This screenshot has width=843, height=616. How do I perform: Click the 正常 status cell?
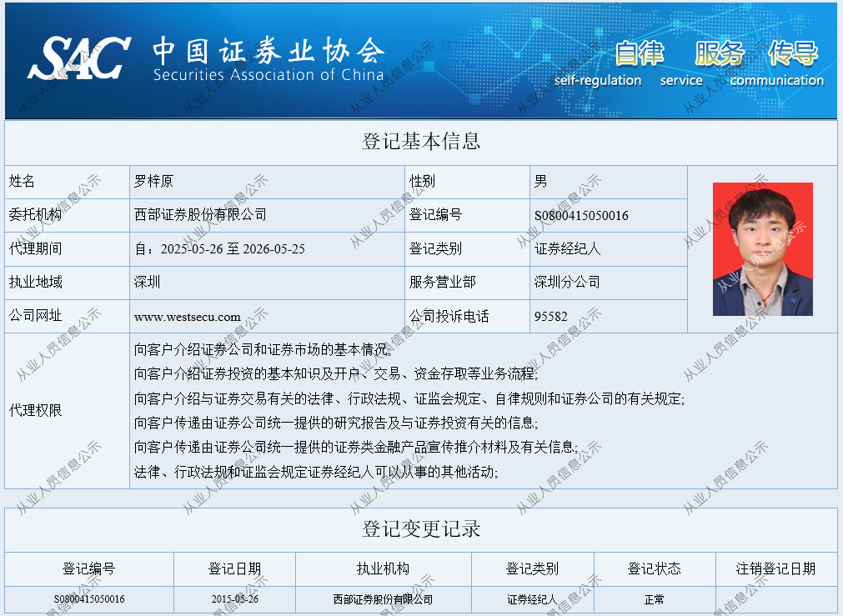654,599
